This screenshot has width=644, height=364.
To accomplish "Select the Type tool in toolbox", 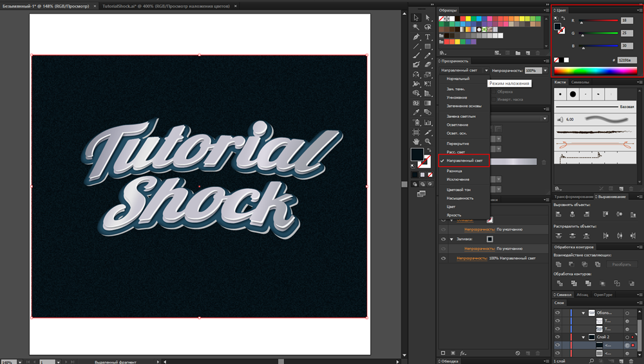I will coord(428,37).
